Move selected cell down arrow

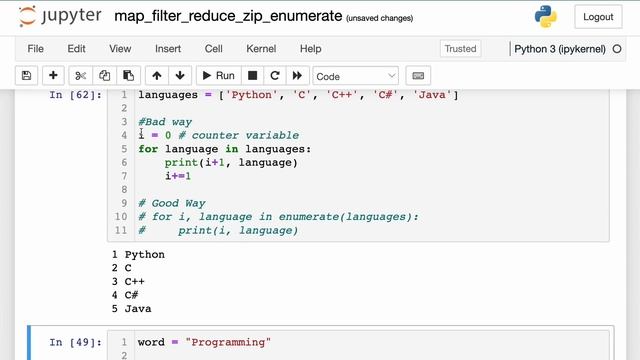180,76
